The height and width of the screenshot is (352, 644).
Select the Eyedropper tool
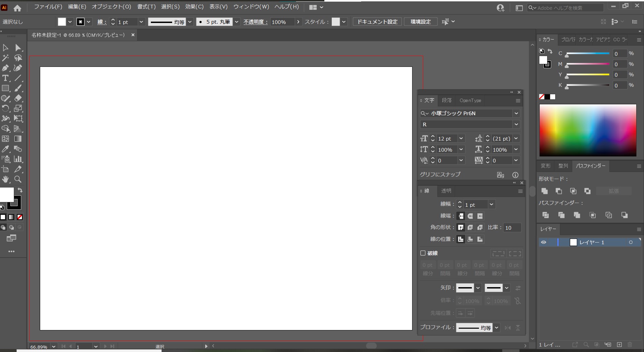coord(5,149)
